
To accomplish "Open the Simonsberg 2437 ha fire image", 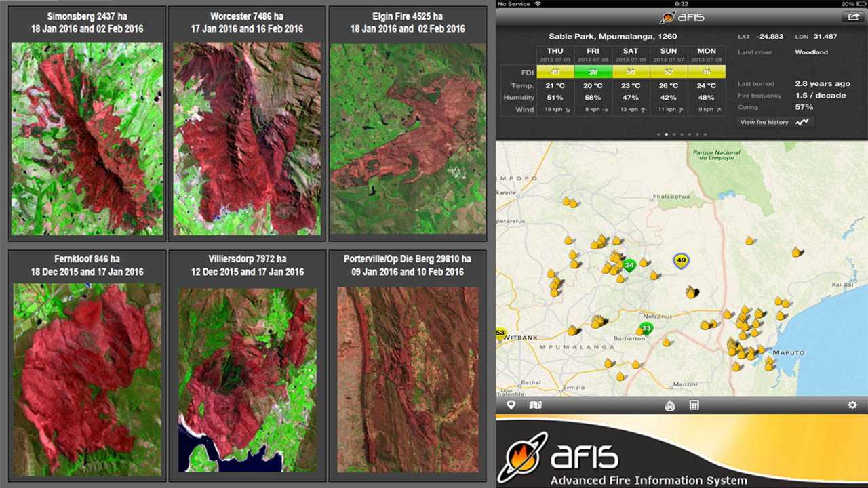I will [87, 139].
